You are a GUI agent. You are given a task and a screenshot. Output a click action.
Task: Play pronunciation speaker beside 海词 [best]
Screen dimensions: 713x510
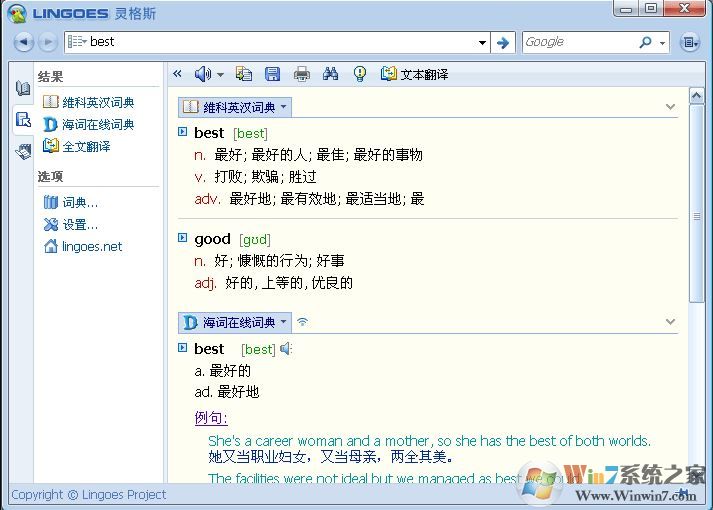(286, 349)
